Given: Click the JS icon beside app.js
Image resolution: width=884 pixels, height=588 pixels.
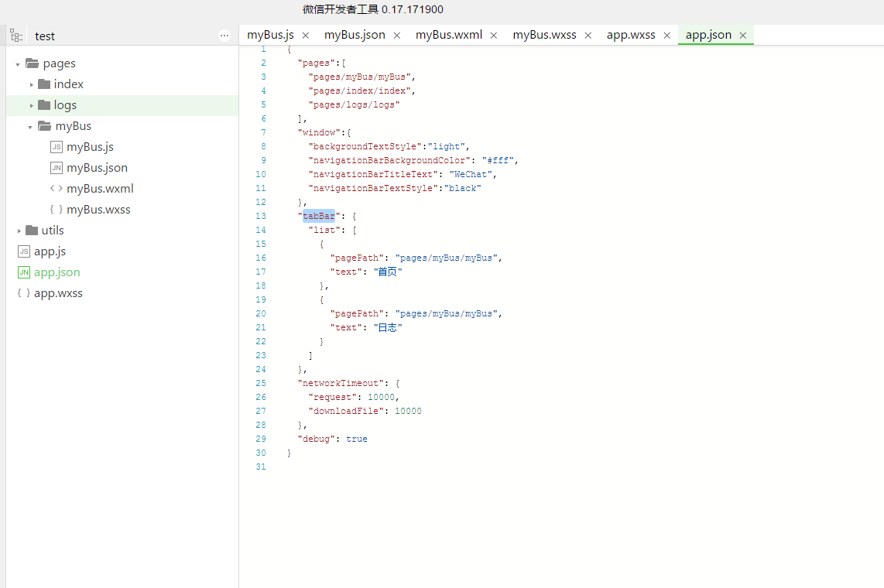Looking at the screenshot, I should (24, 251).
